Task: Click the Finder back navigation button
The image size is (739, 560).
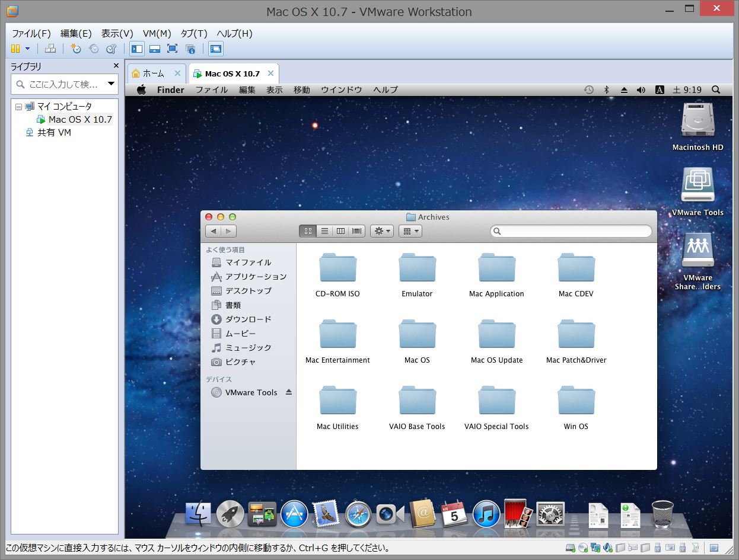Action: [214, 231]
